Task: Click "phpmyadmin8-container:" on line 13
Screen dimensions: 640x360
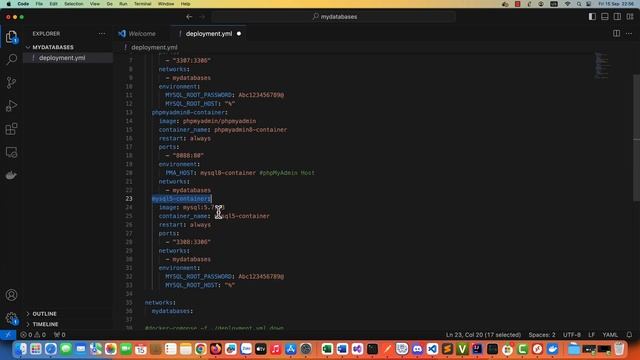Action: click(x=190, y=112)
